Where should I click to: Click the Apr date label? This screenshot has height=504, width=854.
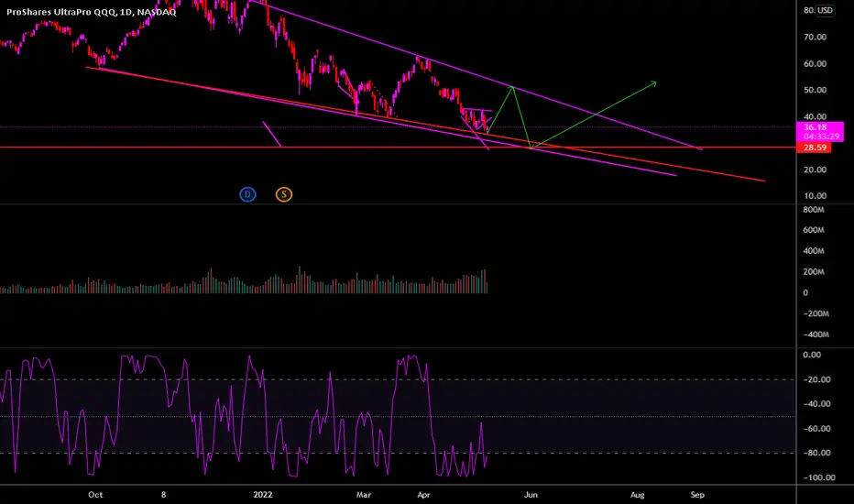(423, 495)
